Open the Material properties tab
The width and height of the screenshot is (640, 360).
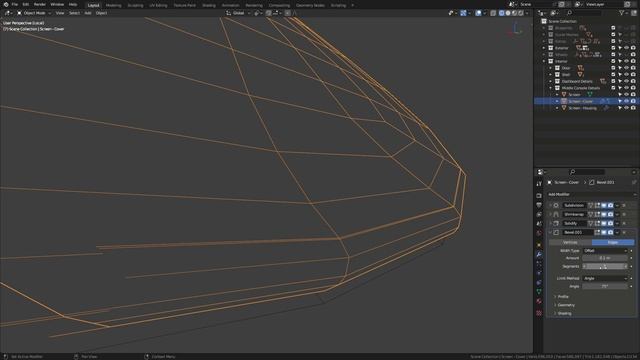539,301
